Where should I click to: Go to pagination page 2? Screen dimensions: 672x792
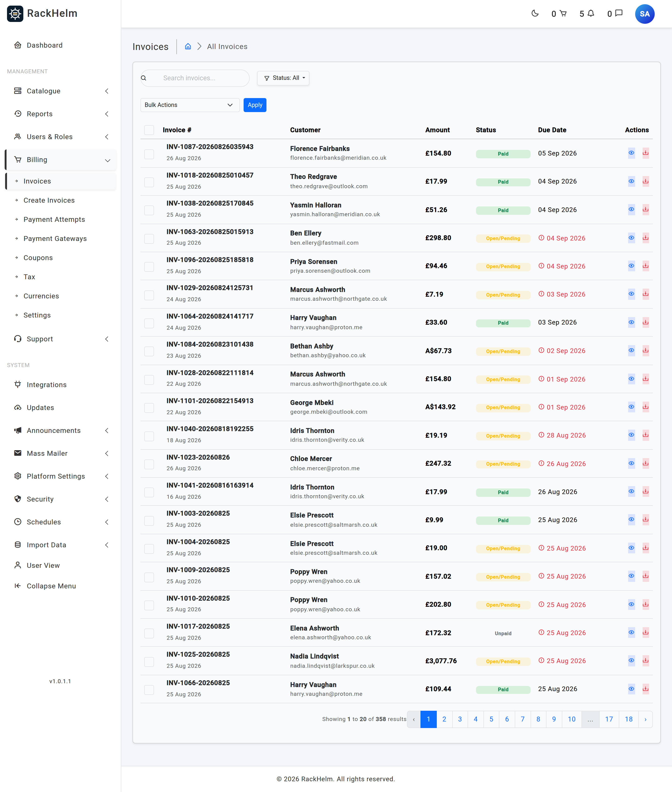coord(444,719)
